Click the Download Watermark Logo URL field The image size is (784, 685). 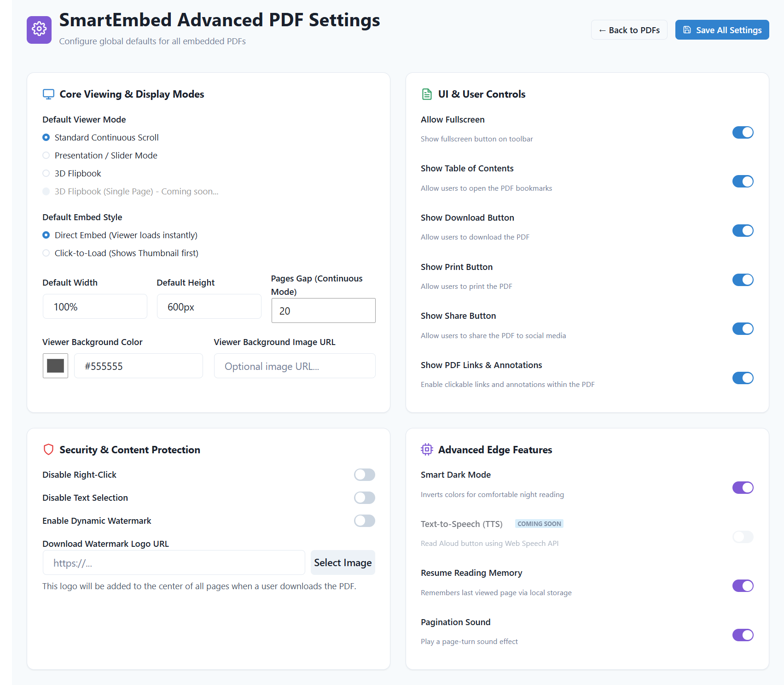click(x=174, y=562)
